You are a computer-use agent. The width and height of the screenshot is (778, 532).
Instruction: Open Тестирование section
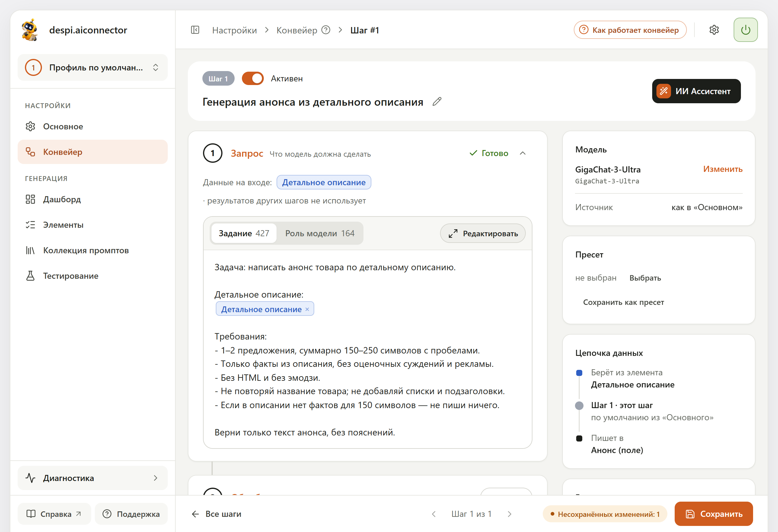click(x=93, y=276)
